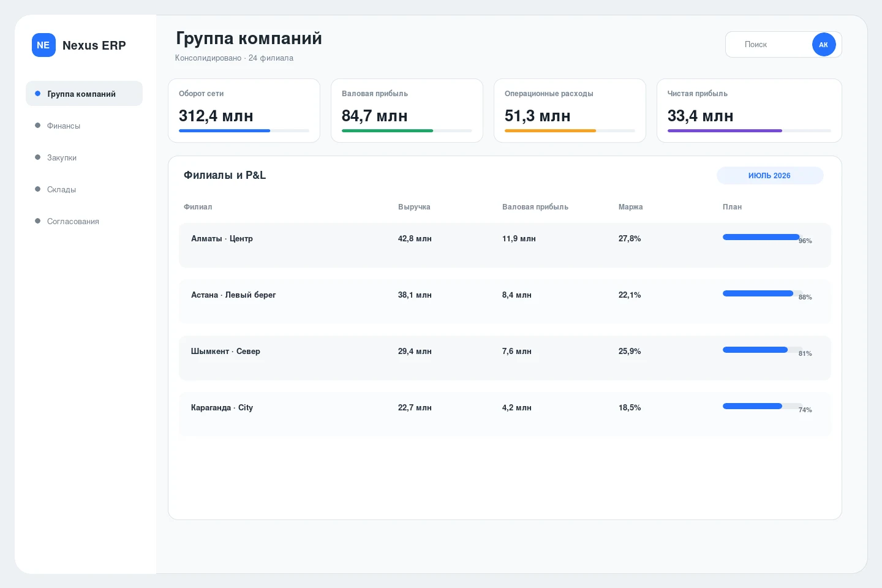Sort by the Маржа column header
The image size is (882, 588).
[x=631, y=207]
